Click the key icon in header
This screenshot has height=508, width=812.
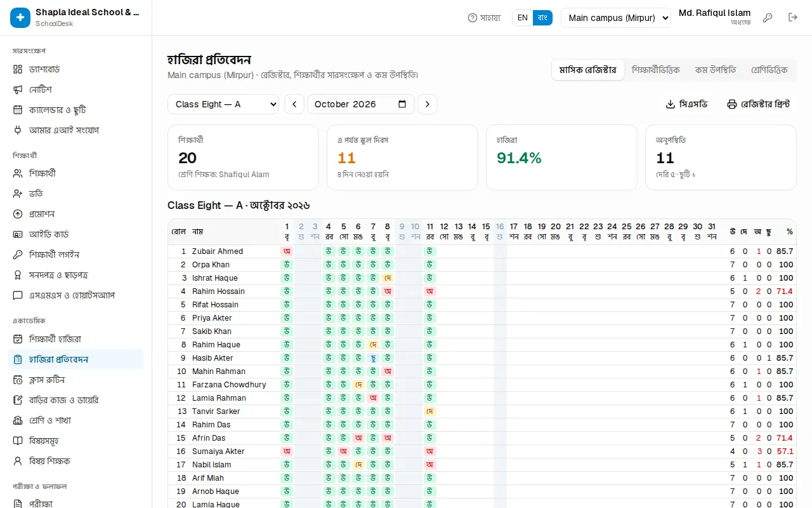(768, 18)
